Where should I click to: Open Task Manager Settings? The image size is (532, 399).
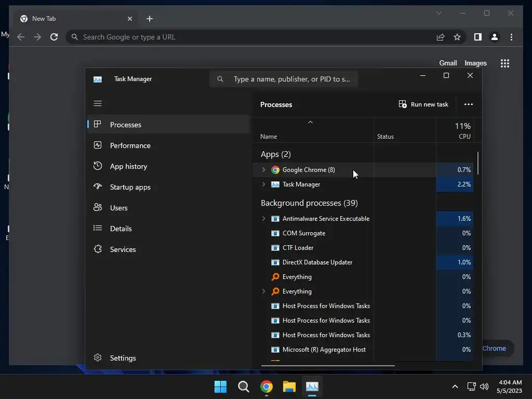[x=169, y=358]
